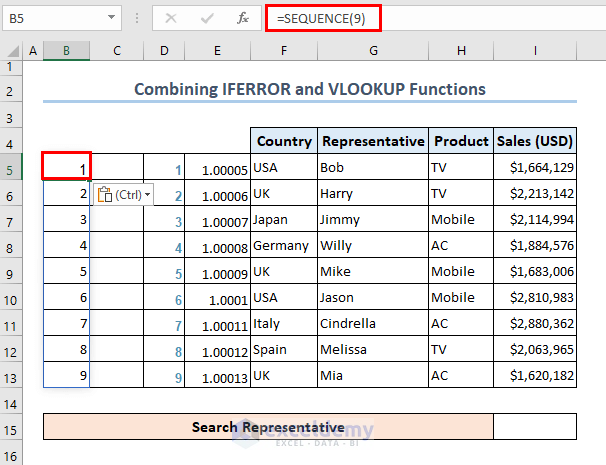Open Insert Function fx dialog

click(241, 17)
